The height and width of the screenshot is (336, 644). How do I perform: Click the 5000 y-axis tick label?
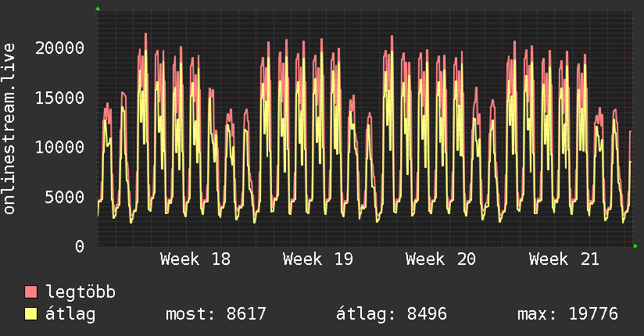coord(65,197)
